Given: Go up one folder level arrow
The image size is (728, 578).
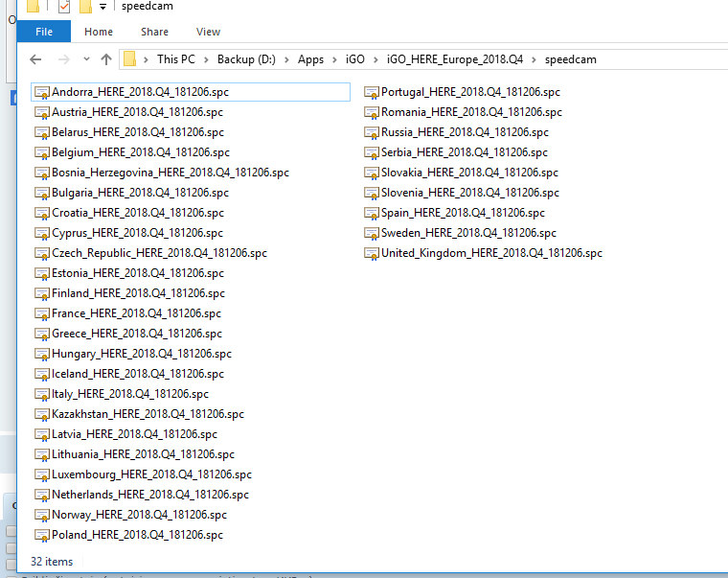Looking at the screenshot, I should coord(106,59).
